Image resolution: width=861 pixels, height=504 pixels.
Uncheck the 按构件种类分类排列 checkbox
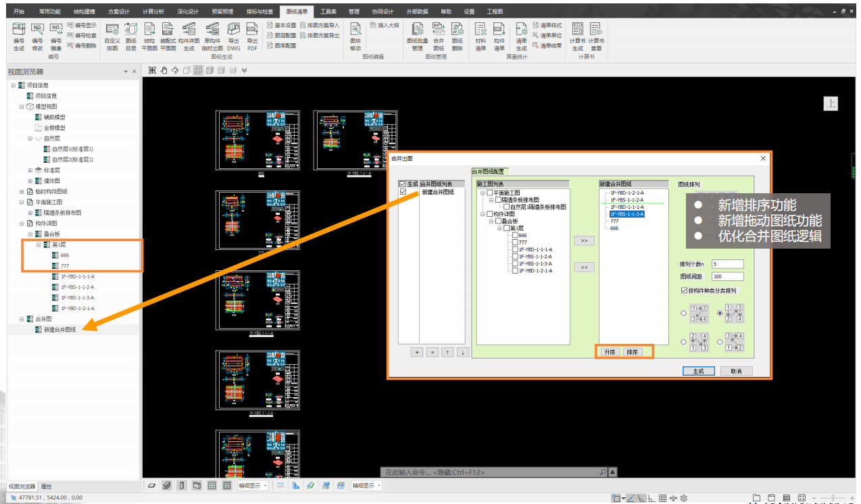pos(684,291)
